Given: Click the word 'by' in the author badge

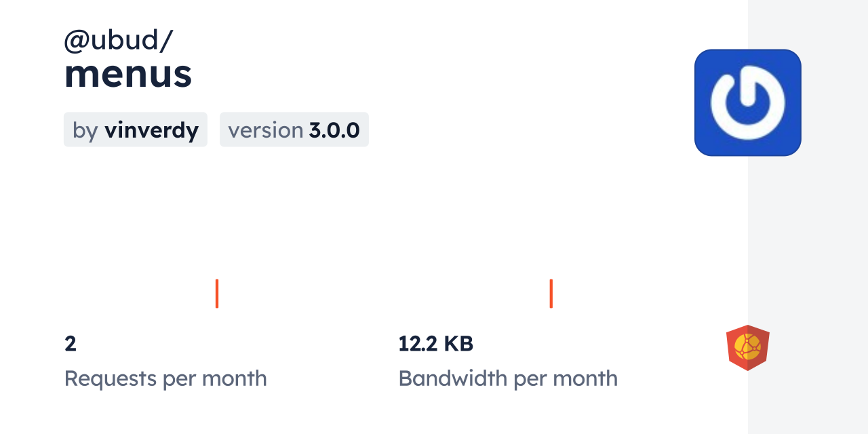Looking at the screenshot, I should pos(85,130).
